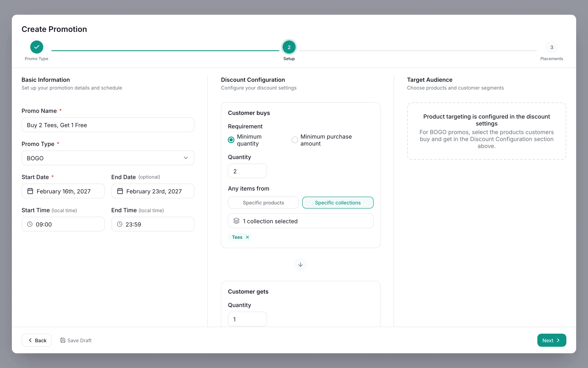
Task: Click the Discount Configuration heading
Action: pos(253,80)
